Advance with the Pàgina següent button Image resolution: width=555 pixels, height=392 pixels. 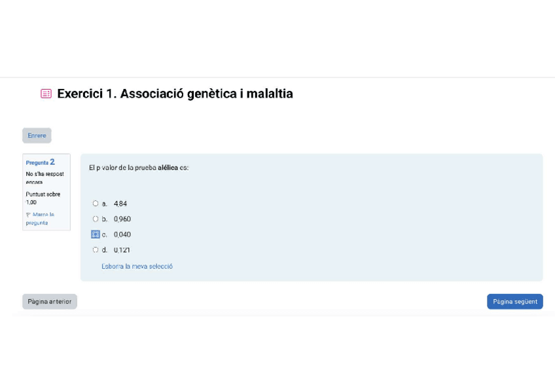click(x=514, y=302)
